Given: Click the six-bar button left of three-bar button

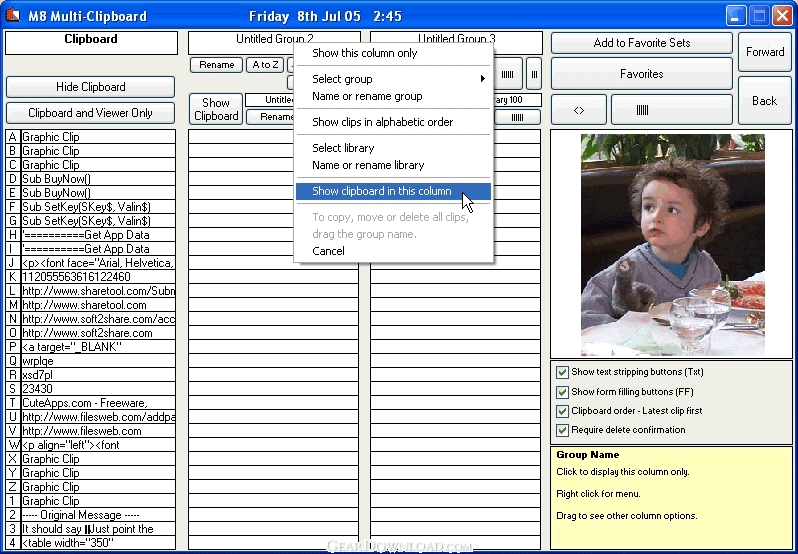Looking at the screenshot, I should point(507,74).
